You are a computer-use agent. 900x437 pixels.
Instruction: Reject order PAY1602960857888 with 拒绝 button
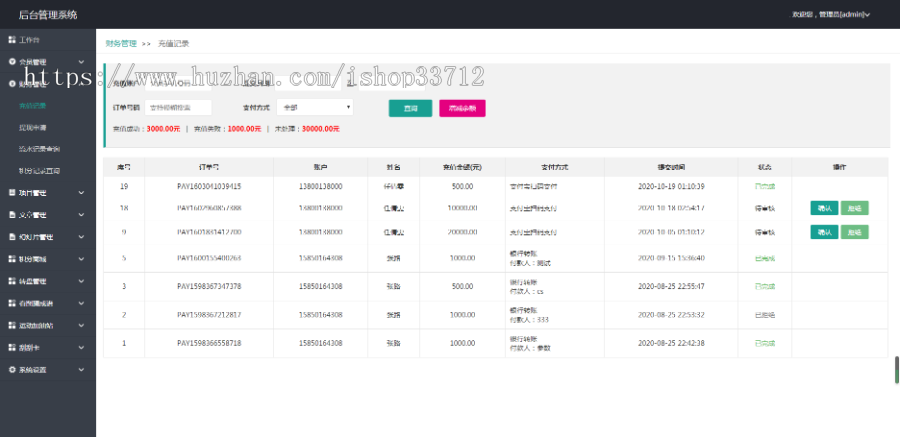(x=855, y=208)
